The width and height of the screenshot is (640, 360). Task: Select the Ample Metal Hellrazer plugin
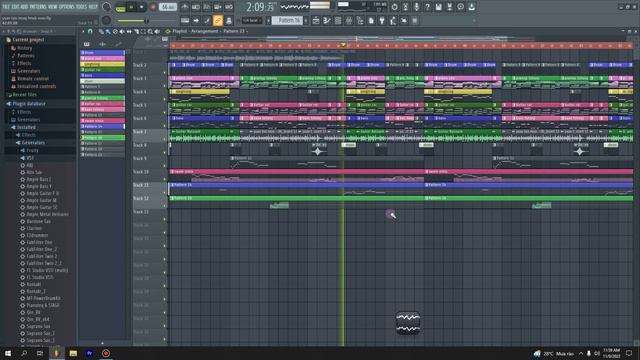(47, 214)
